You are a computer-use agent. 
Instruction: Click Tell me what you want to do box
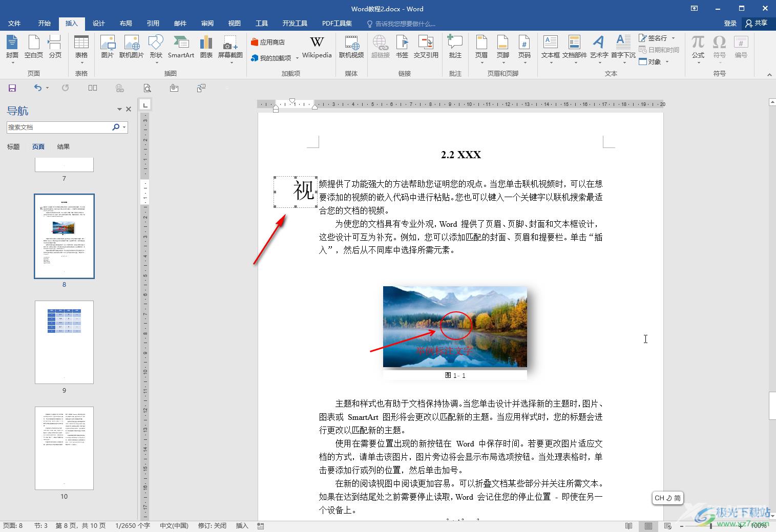tap(401, 24)
